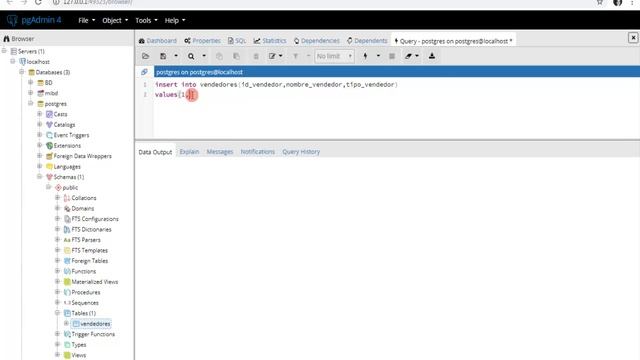Select the postgres database in tree
The height and width of the screenshot is (360, 640).
[56, 104]
